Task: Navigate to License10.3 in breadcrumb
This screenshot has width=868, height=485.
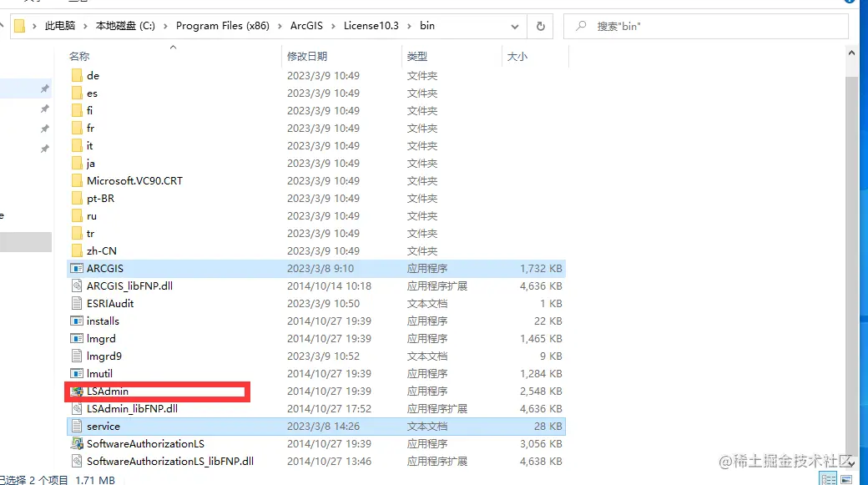Action: coord(371,26)
